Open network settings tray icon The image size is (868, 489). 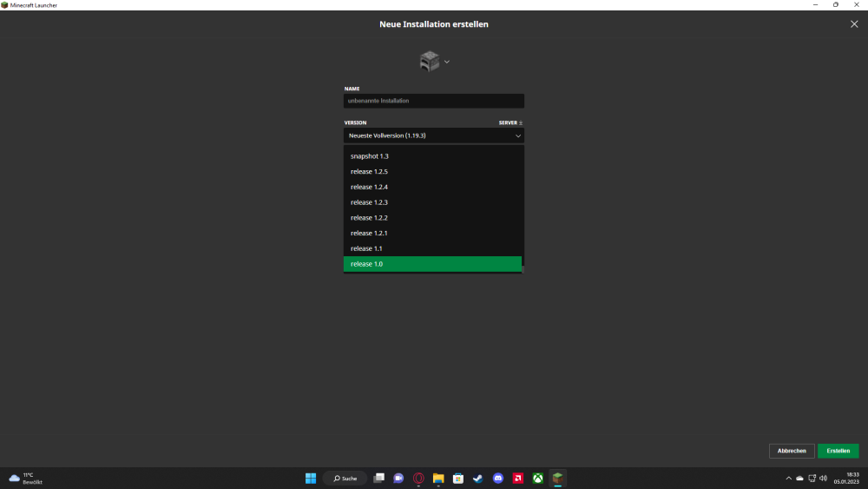click(812, 478)
